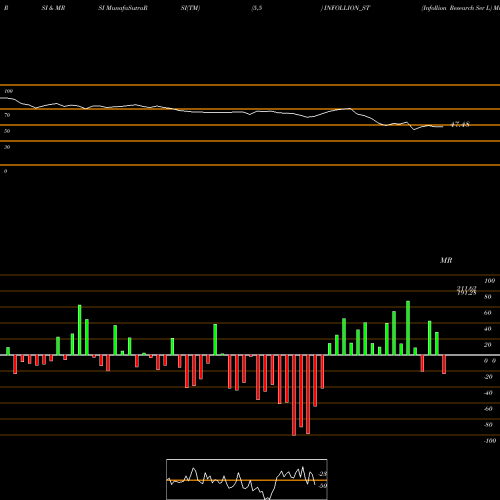Click the RSI value label '47.48'

tap(460, 125)
